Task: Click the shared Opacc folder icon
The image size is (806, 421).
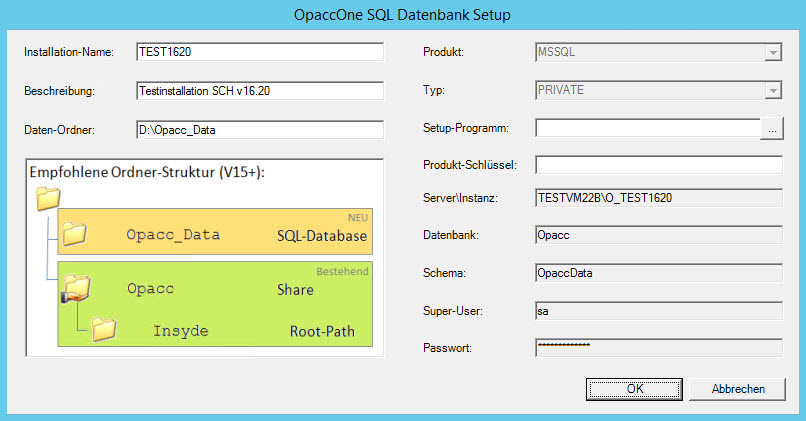Action: 76,288
